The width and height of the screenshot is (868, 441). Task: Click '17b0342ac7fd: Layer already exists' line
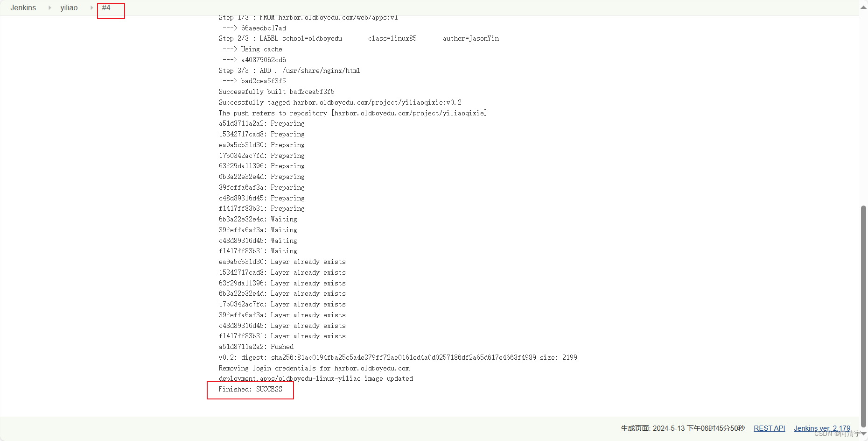tap(282, 304)
